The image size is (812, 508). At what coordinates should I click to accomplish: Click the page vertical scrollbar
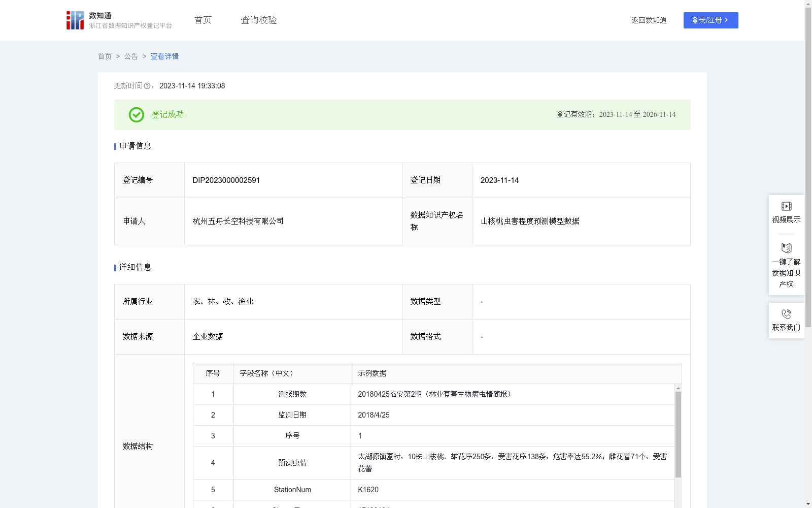pyautogui.click(x=808, y=168)
